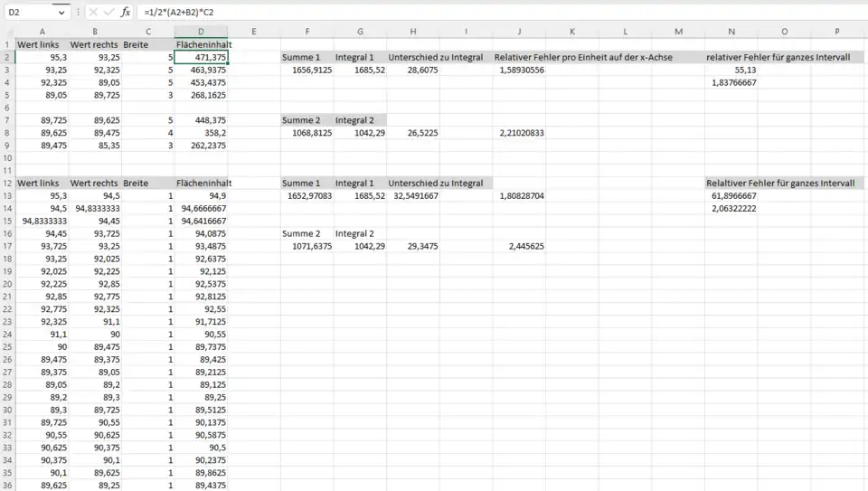868x491 pixels.
Task: Click the Select All corner triangle
Action: [x=8, y=32]
